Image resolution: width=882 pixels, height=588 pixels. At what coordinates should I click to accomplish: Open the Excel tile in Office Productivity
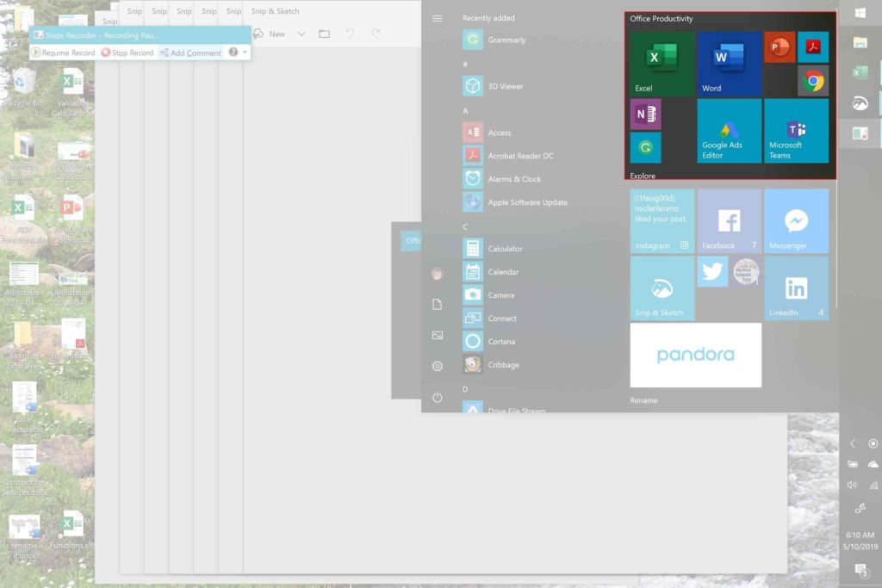tap(661, 64)
